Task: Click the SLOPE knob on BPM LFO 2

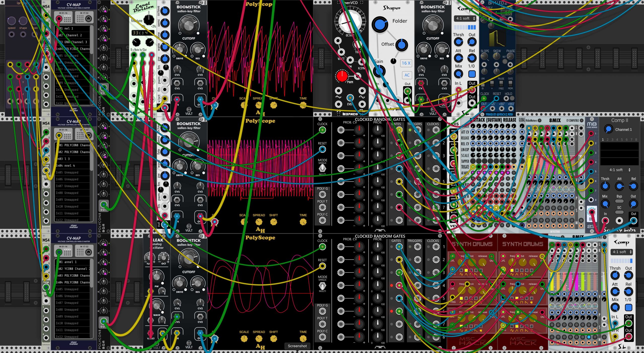Action: pos(485,57)
